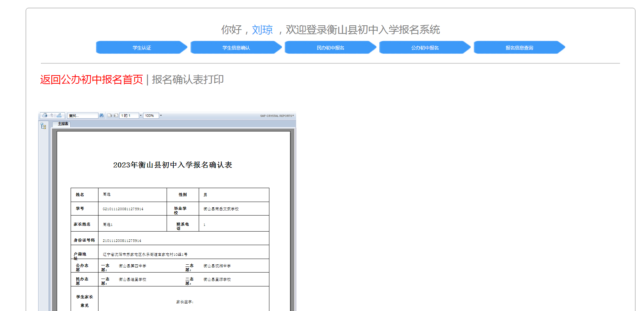
Task: Click the username 刘琼 link
Action: [262, 30]
